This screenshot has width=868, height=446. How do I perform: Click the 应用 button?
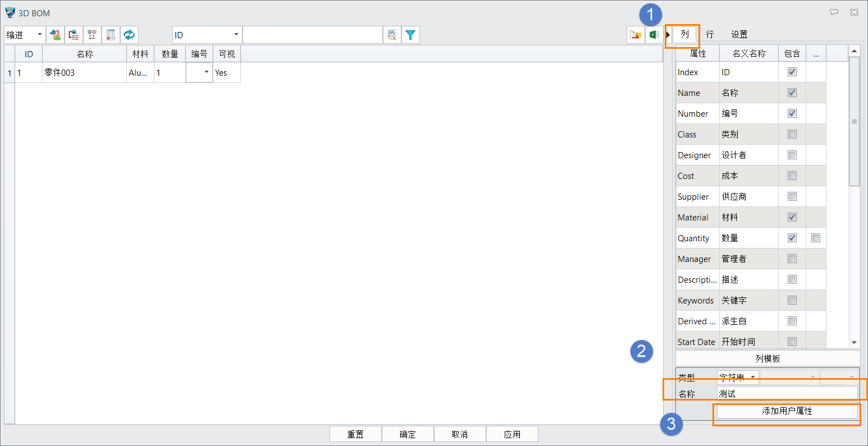tap(512, 434)
